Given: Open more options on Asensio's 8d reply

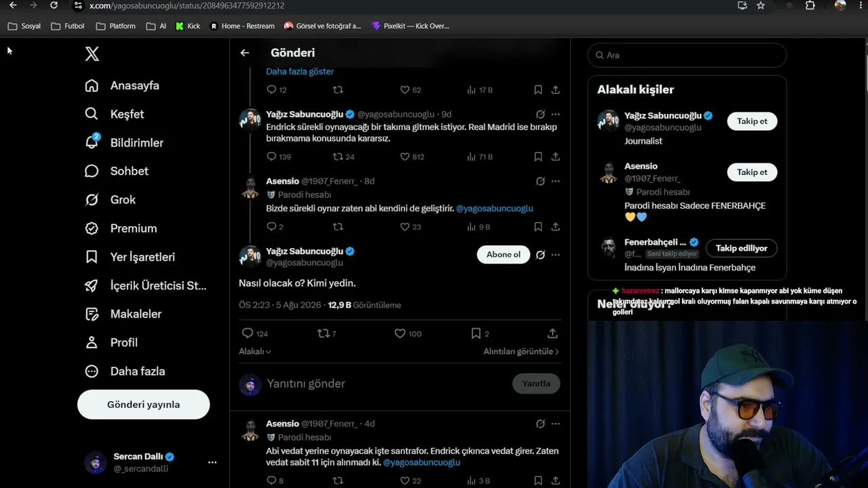Looking at the screenshot, I should tap(555, 182).
